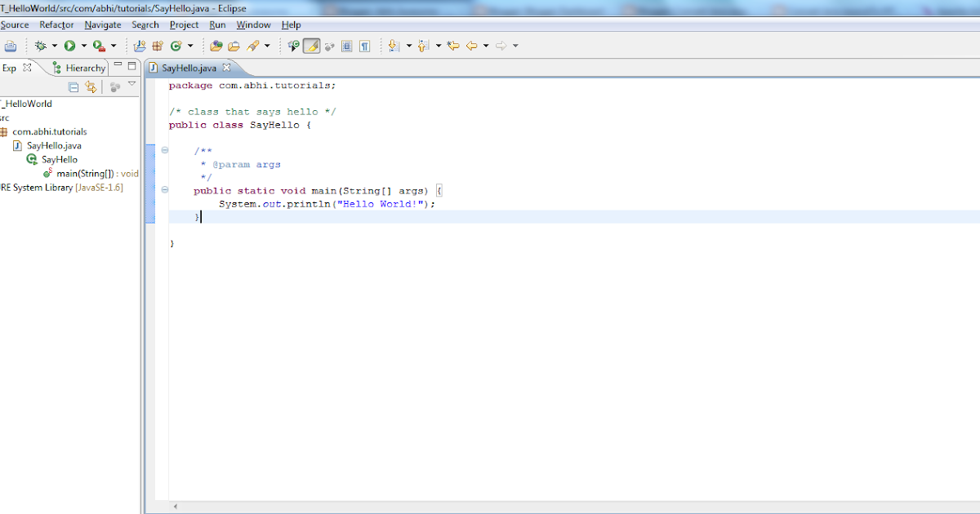Image resolution: width=980 pixels, height=514 pixels.
Task: Close the SayHello.java editor tab
Action: 227,68
